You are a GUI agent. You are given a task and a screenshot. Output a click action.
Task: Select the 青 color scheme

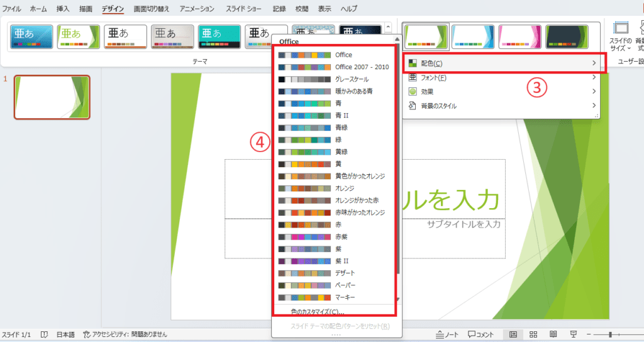335,104
